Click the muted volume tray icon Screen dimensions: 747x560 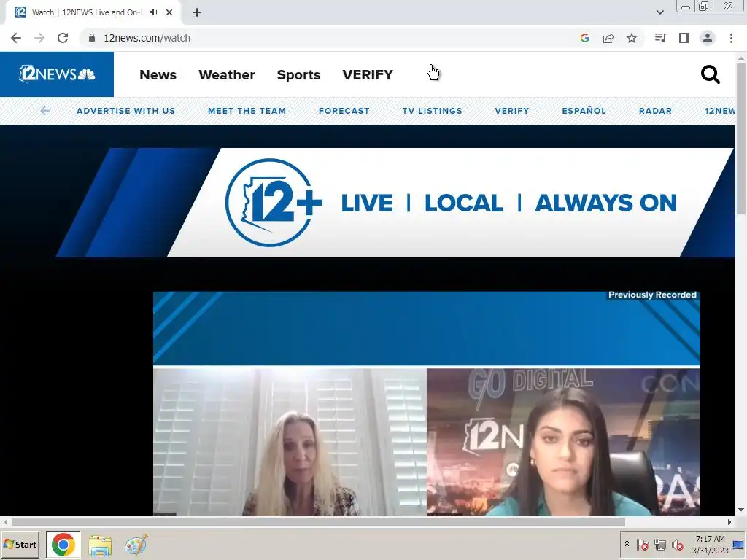pyautogui.click(x=677, y=544)
